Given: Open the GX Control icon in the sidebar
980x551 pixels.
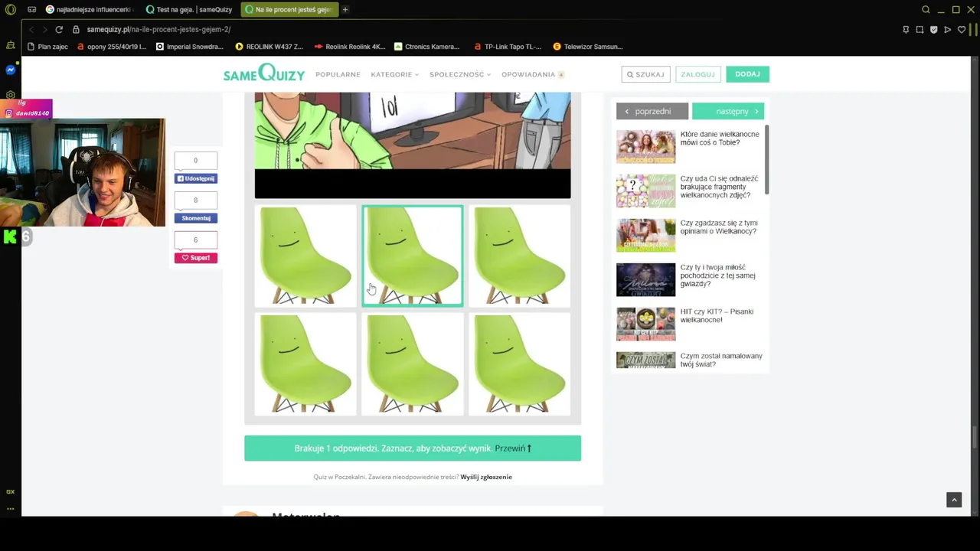Looking at the screenshot, I should pos(10,95).
